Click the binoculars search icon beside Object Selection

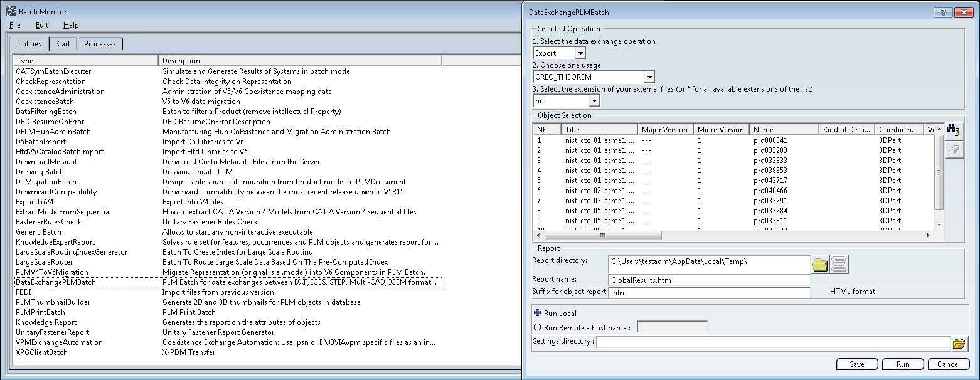[954, 130]
